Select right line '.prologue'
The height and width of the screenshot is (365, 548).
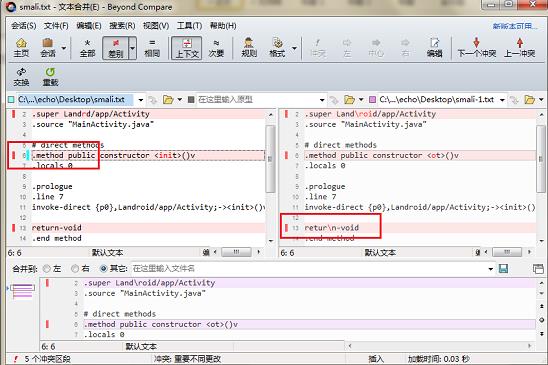(x=325, y=186)
